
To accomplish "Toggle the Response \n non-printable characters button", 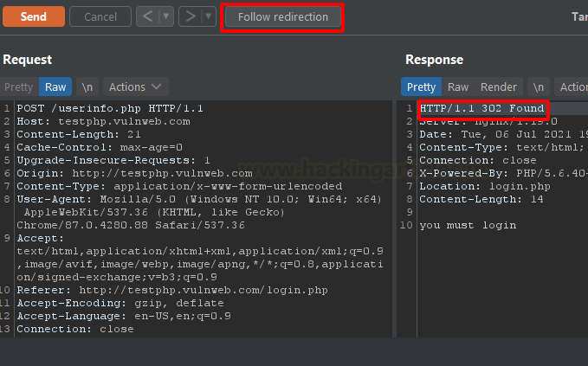I will 538,87.
